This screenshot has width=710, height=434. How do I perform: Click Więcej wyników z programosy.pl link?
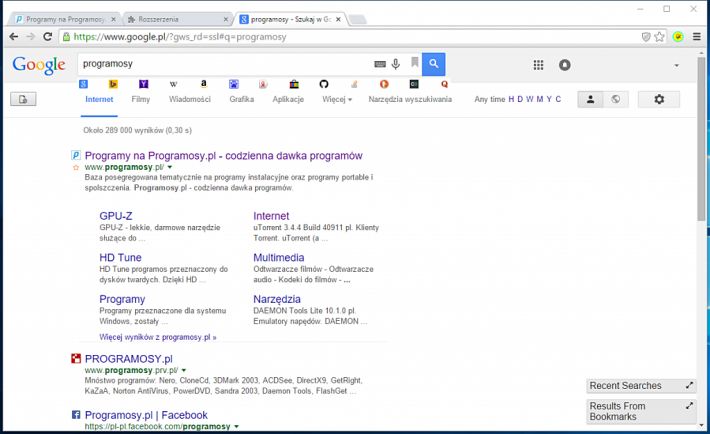click(158, 337)
